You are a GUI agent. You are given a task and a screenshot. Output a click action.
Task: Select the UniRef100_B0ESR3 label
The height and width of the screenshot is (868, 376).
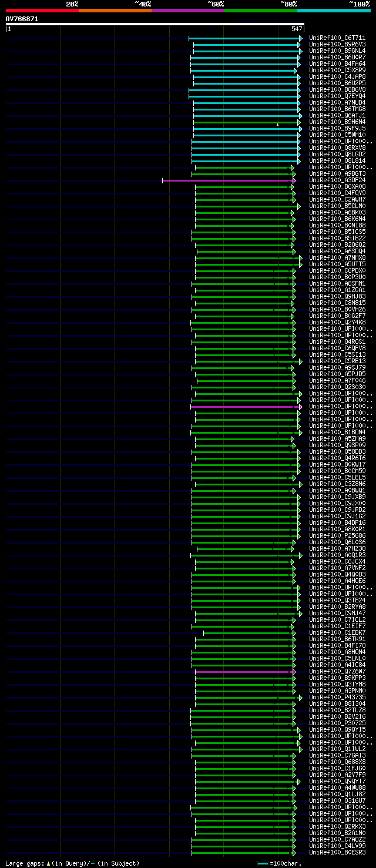pos(337,853)
